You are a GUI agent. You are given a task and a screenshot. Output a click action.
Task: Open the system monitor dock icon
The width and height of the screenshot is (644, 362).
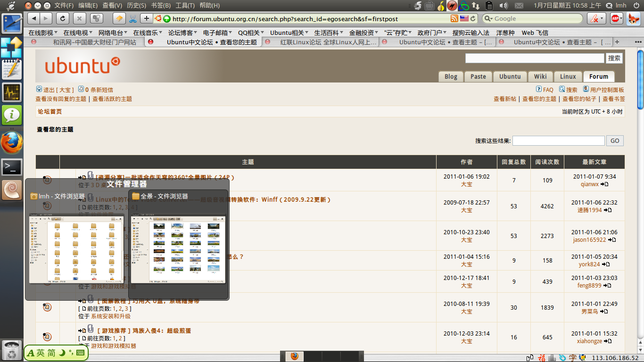[x=12, y=92]
